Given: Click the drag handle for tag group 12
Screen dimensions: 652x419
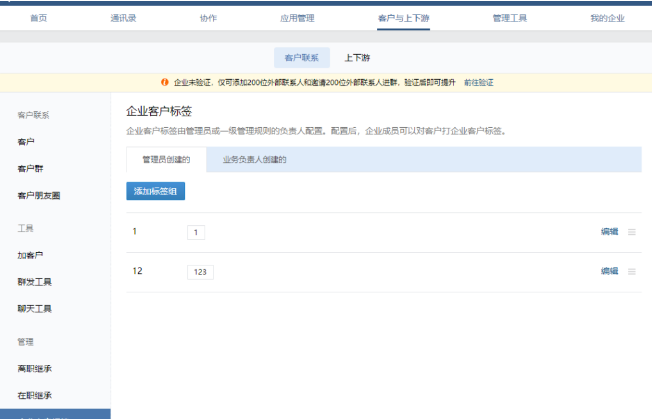Looking at the screenshot, I should click(x=631, y=271).
